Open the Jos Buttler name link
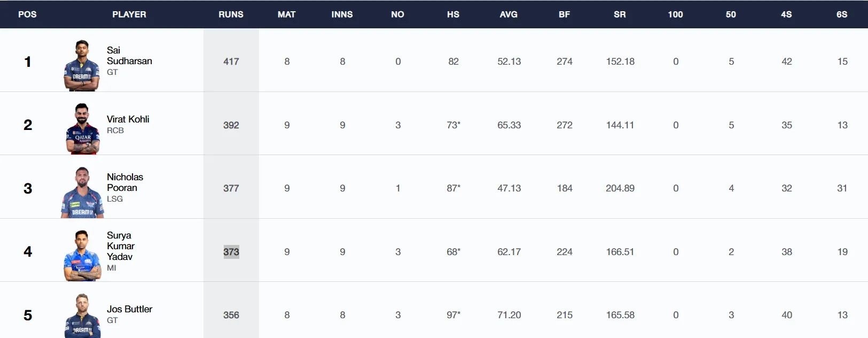The height and width of the screenshot is (338, 868). click(x=130, y=309)
